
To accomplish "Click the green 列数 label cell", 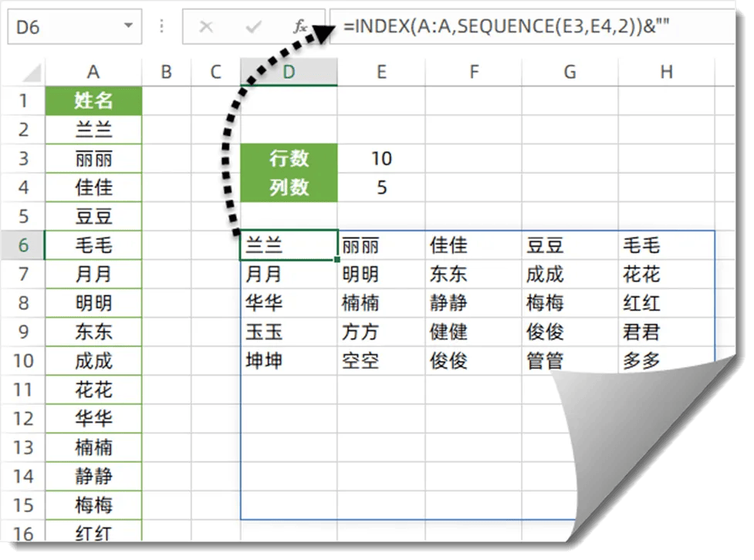I will [x=289, y=187].
